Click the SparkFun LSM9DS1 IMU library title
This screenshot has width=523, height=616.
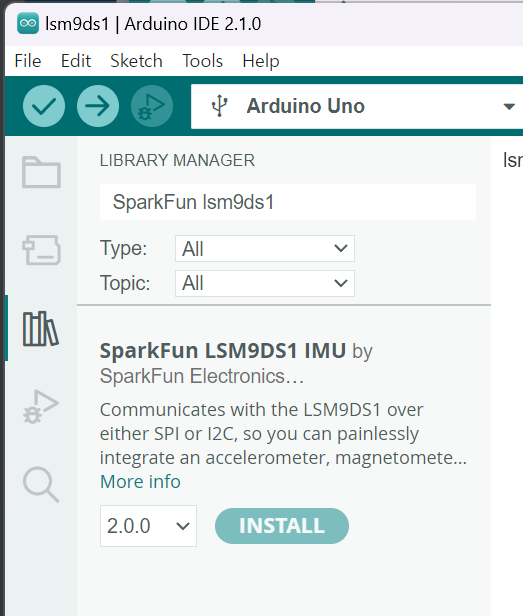point(223,350)
